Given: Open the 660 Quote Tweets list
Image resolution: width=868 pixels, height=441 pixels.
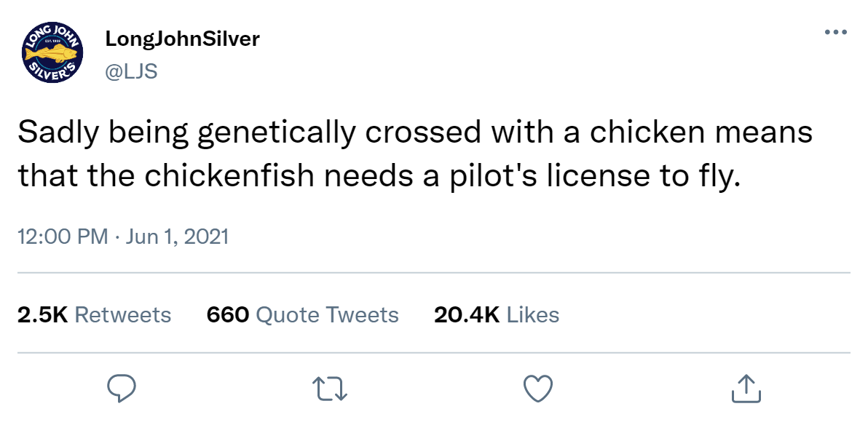Looking at the screenshot, I should [303, 315].
